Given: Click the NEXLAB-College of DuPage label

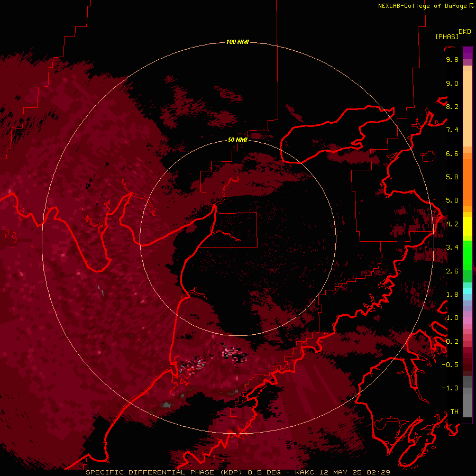Looking at the screenshot, I should [x=422, y=6].
